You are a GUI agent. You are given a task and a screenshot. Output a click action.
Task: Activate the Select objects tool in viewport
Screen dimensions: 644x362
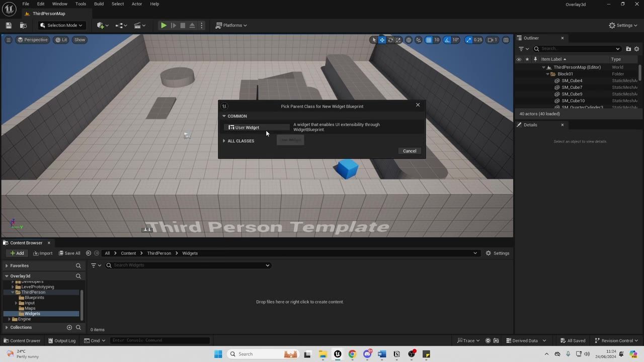click(373, 40)
